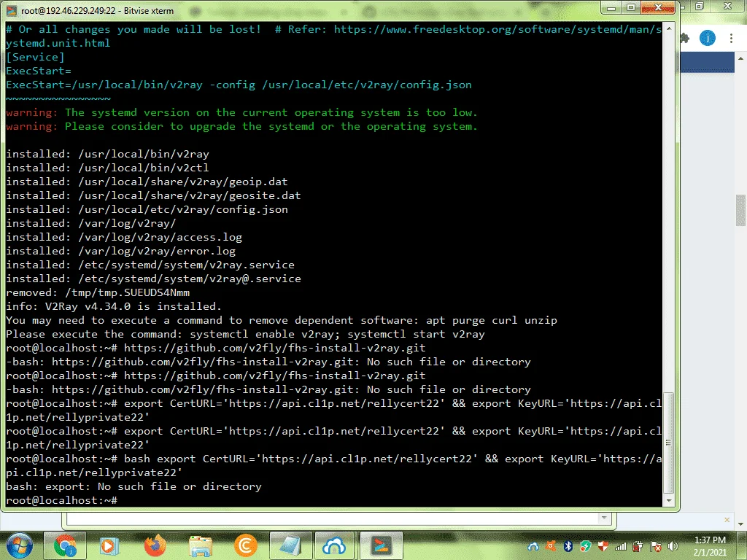Open the Chrome three-dot menu

click(x=731, y=38)
